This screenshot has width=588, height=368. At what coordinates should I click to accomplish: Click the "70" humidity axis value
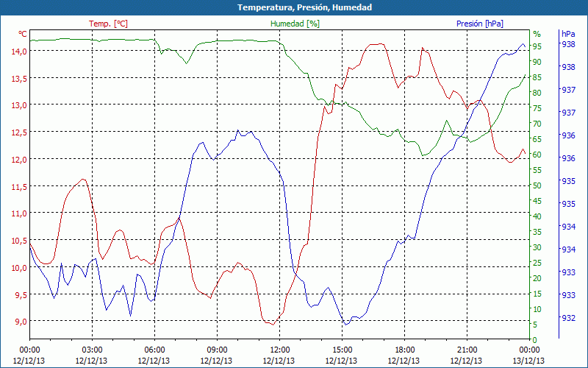point(537,124)
